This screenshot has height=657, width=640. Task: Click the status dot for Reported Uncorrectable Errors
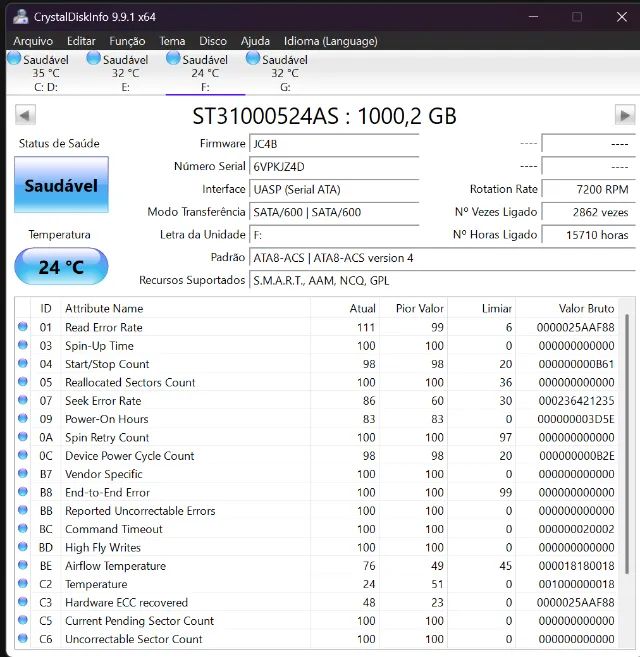23,510
